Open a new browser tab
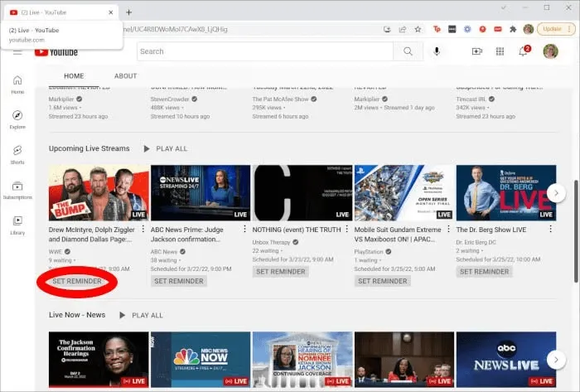This screenshot has width=580, height=392. click(x=128, y=12)
